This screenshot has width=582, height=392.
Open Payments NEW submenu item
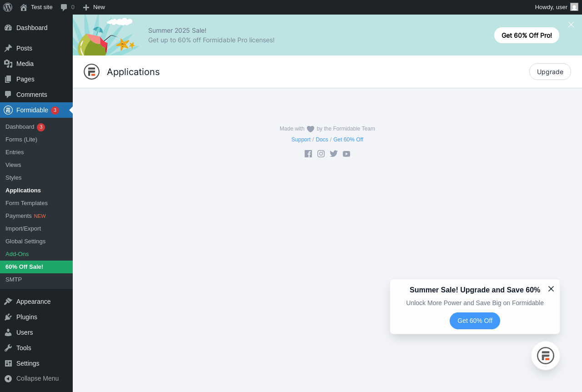(36, 216)
